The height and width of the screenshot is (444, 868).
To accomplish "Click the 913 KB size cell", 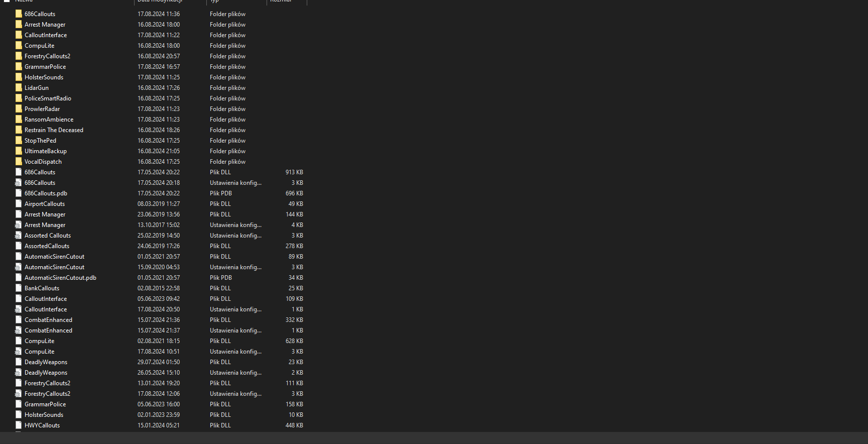I will tap(294, 172).
